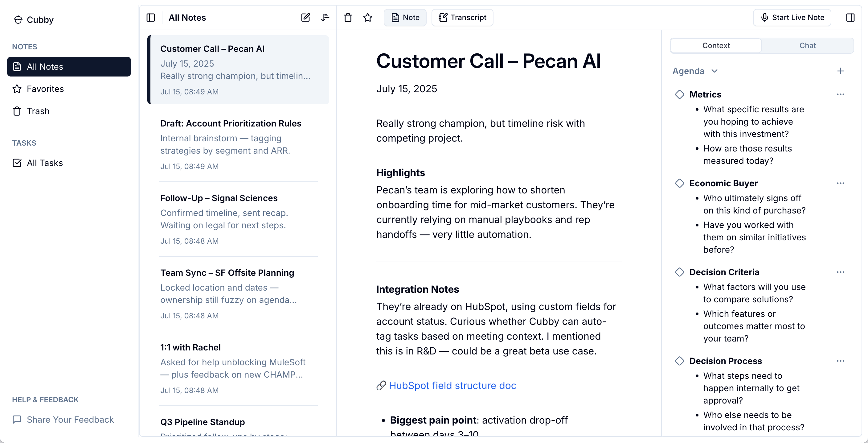This screenshot has height=443, width=868.
Task: Open the Team Sync – SF Offsite Planning note
Action: [x=238, y=294]
